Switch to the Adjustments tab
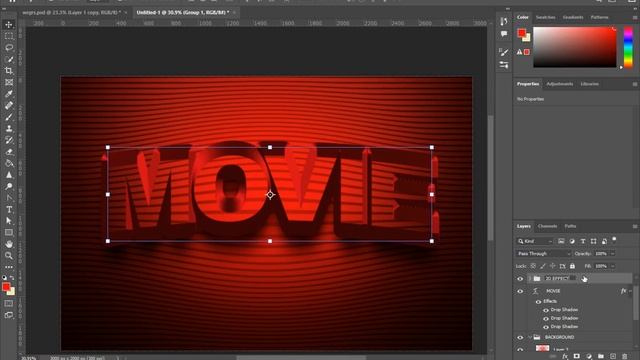Viewport: 640px width, 360px height. click(x=560, y=84)
